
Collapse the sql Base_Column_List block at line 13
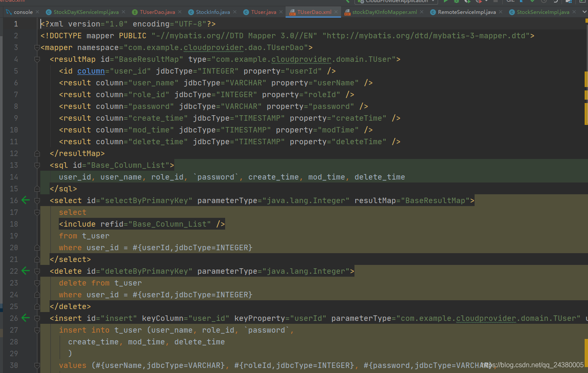tap(37, 165)
